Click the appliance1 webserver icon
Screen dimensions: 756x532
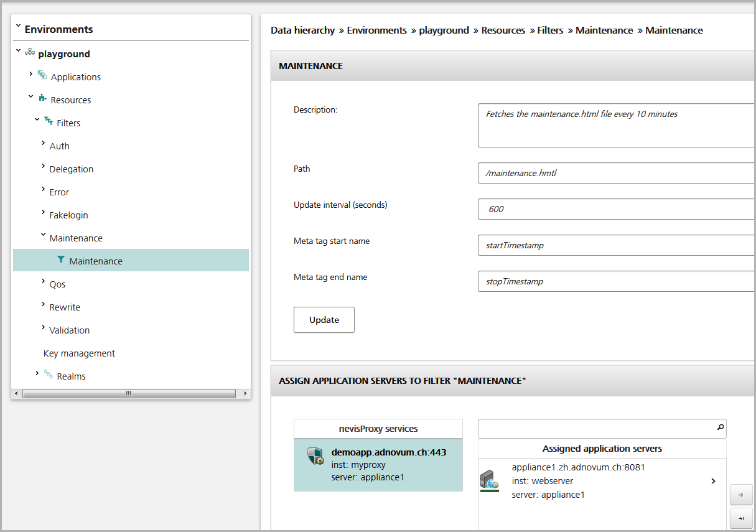click(490, 480)
